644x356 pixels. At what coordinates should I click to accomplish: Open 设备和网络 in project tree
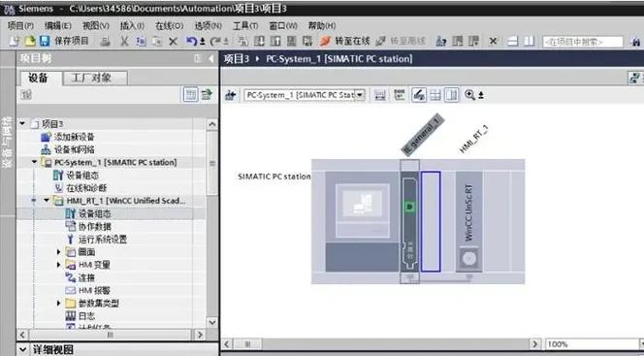pyautogui.click(x=75, y=149)
